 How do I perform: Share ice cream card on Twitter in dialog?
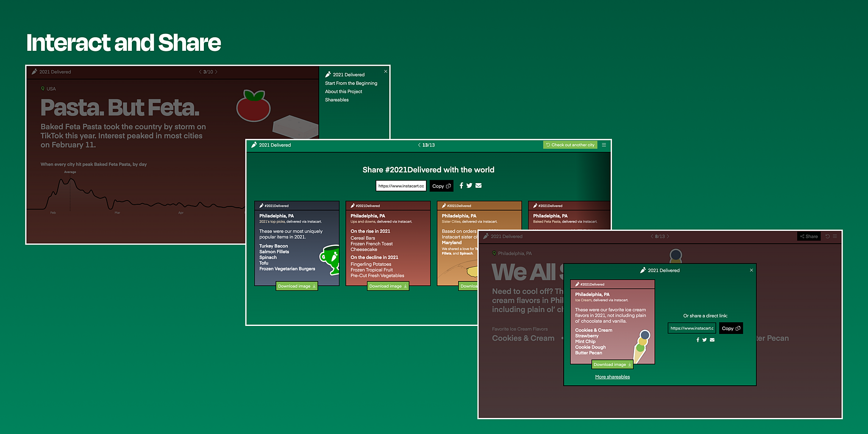(704, 340)
